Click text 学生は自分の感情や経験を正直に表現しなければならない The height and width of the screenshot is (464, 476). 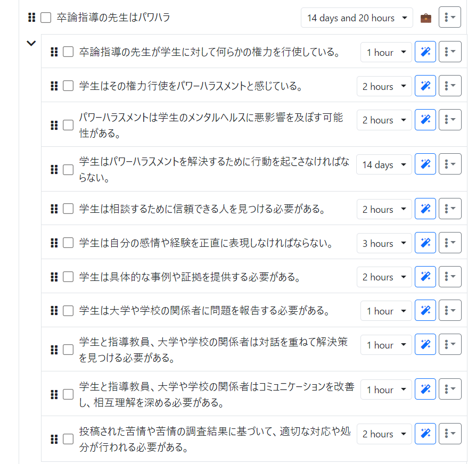[207, 243]
